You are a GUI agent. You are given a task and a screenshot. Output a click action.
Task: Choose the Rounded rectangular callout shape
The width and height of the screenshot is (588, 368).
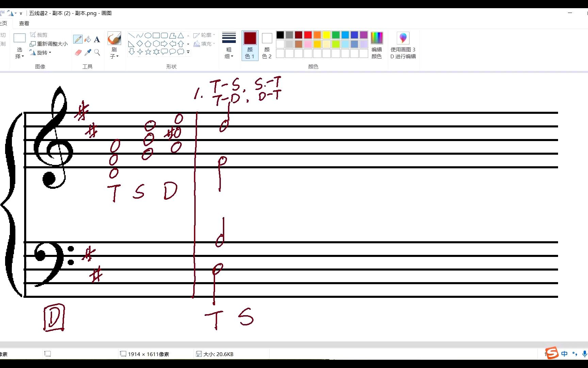tap(164, 52)
